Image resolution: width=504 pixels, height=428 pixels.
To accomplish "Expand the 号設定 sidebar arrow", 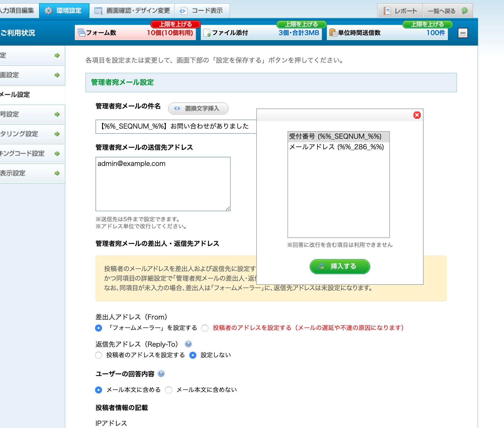I will pos(57,114).
